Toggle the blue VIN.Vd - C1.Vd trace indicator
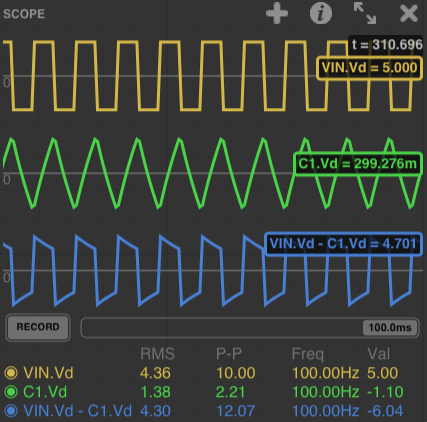427x422 pixels. tap(11, 411)
